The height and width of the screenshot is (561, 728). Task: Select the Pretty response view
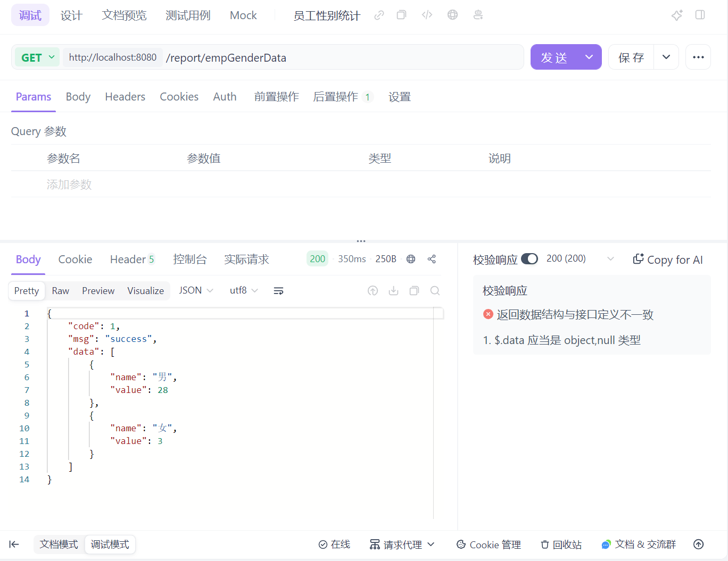tap(27, 291)
